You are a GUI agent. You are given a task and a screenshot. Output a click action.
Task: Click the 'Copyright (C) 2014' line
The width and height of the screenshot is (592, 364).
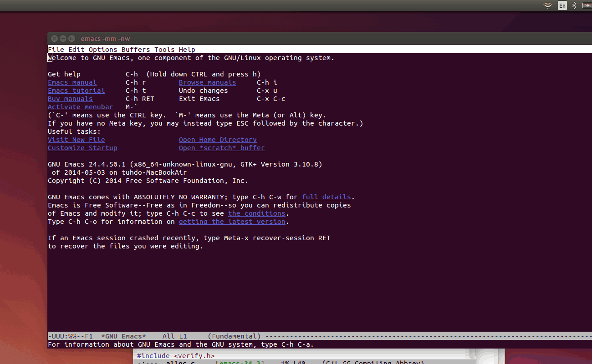coord(148,181)
